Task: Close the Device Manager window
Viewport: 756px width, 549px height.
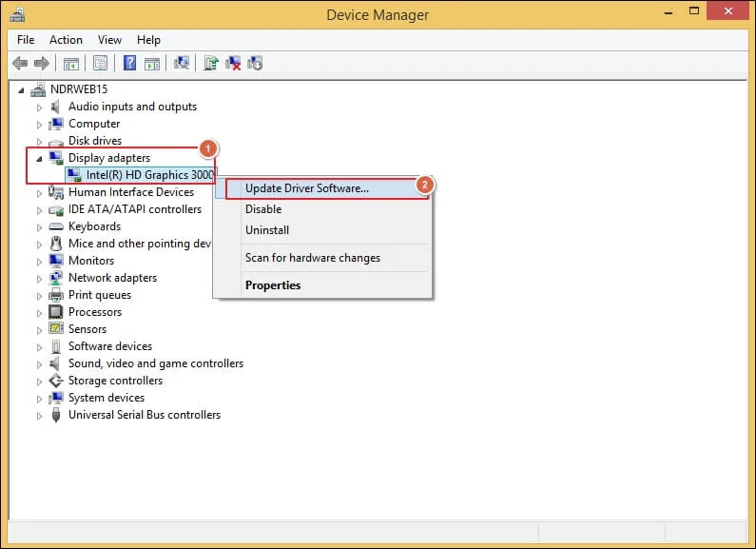Action: click(x=728, y=10)
